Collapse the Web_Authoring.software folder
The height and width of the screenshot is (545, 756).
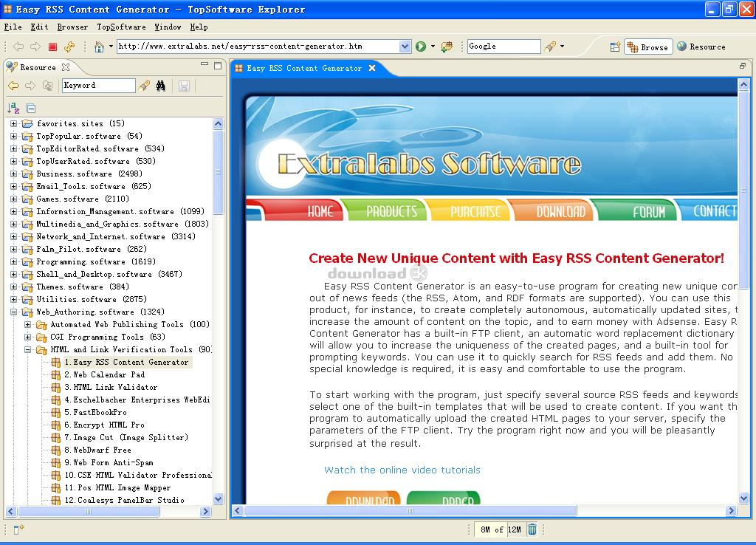tap(13, 312)
